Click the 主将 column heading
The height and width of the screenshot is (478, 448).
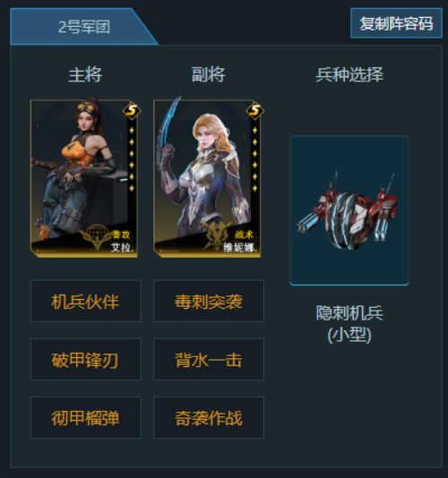pos(85,74)
